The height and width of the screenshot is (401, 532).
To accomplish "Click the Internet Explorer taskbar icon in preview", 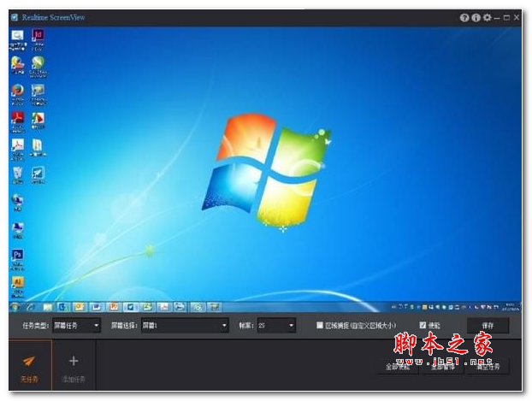I will coord(31,307).
